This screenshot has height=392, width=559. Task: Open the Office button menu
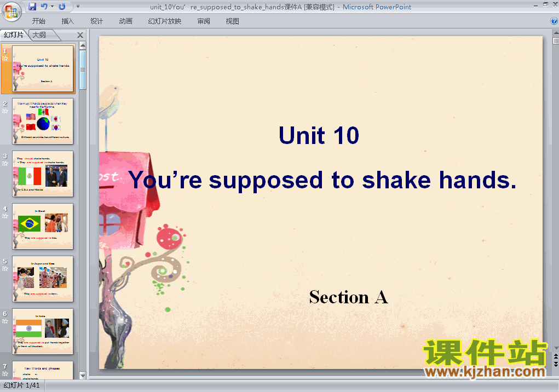[11, 11]
